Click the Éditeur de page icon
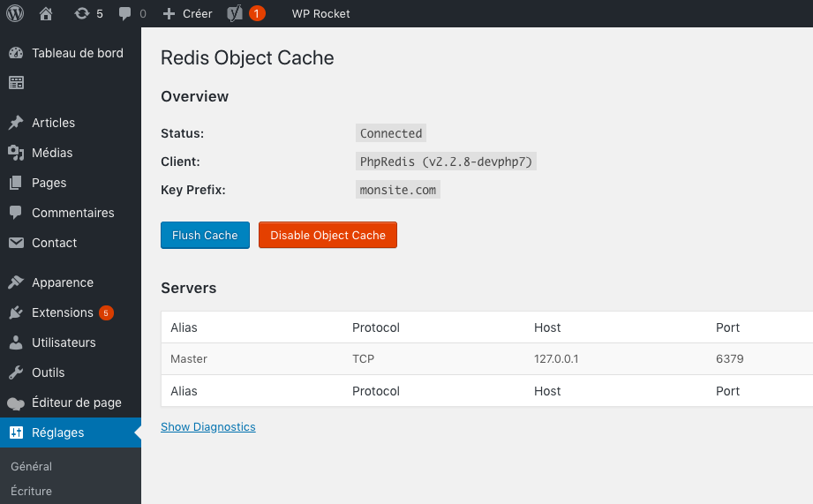 coord(16,403)
